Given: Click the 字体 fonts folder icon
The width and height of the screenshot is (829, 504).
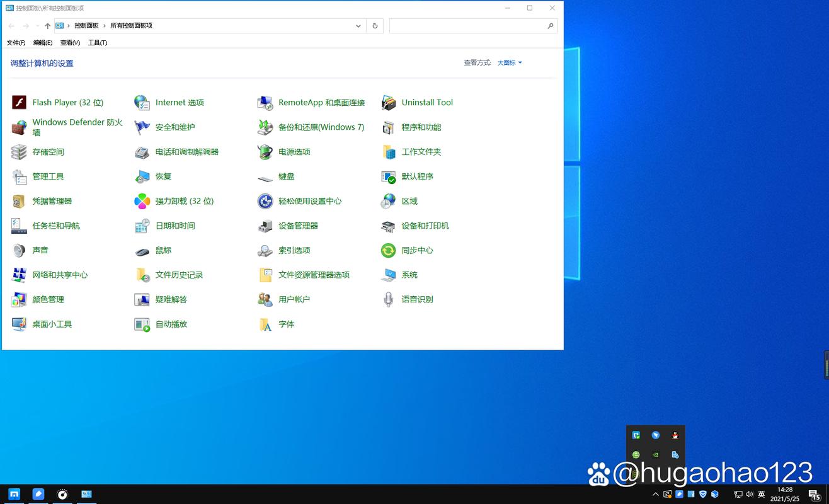Looking at the screenshot, I should [265, 324].
